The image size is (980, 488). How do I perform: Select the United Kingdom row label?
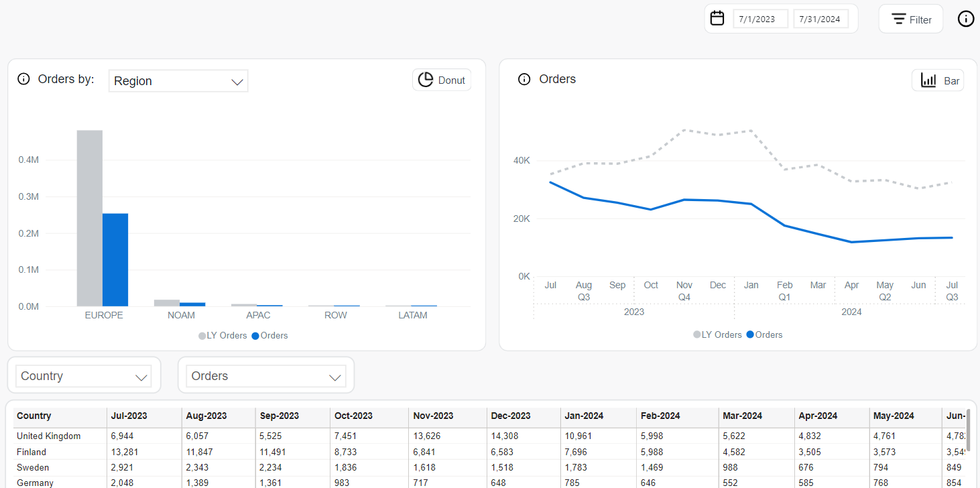49,436
